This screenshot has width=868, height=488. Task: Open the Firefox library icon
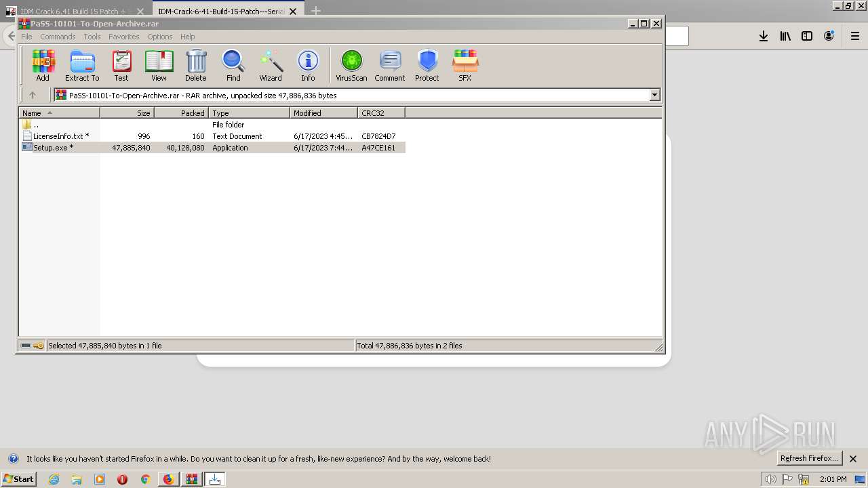785,36
